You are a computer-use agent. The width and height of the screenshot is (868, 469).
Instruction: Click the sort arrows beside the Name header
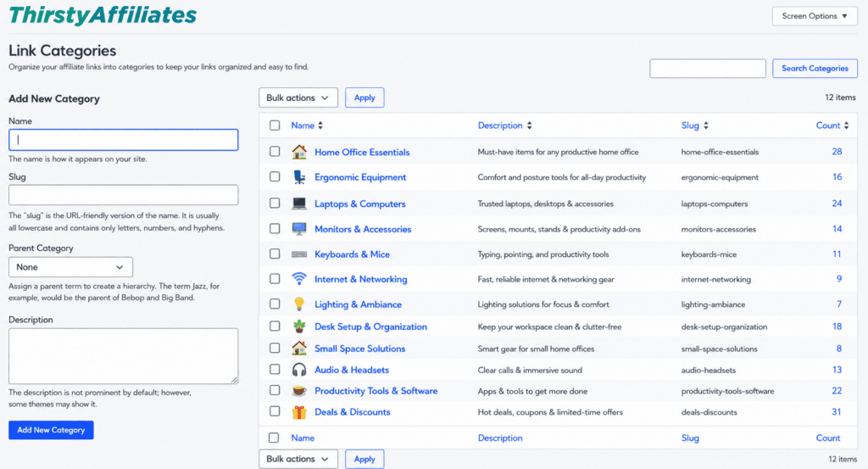320,126
